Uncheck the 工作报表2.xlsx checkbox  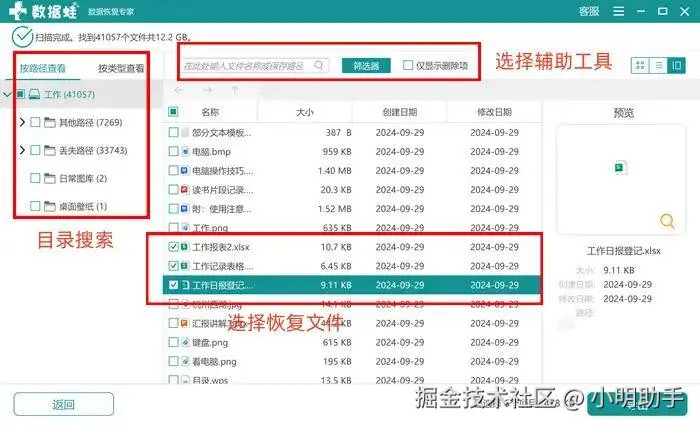[173, 246]
